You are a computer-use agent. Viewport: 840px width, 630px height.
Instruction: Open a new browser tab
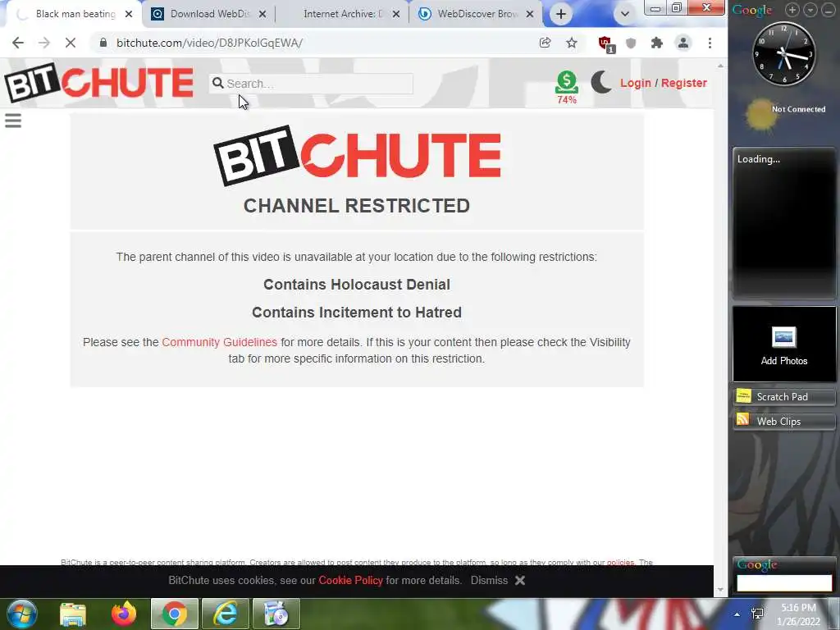coord(561,14)
